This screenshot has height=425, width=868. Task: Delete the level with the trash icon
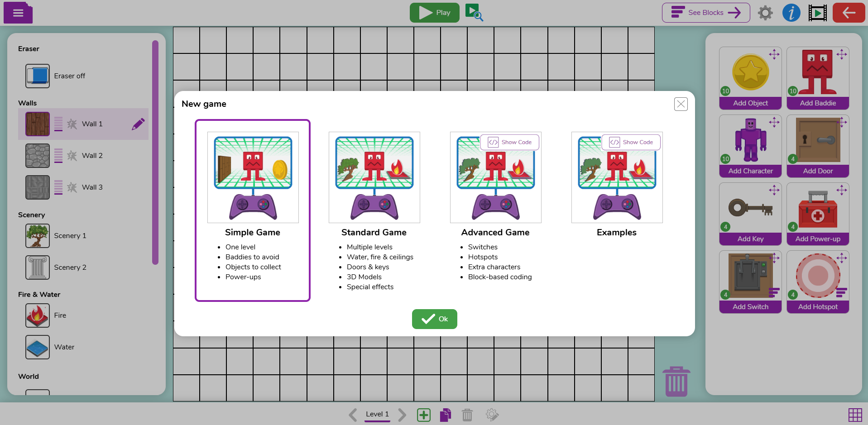pyautogui.click(x=467, y=415)
